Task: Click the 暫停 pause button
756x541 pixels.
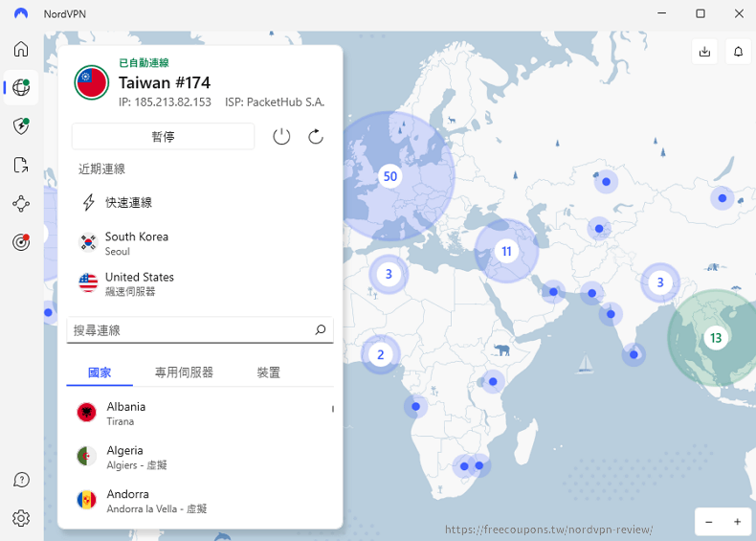Action: coord(163,137)
